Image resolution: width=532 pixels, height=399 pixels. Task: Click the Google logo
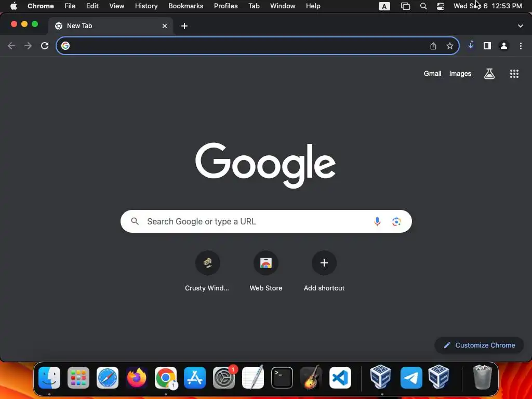click(265, 165)
